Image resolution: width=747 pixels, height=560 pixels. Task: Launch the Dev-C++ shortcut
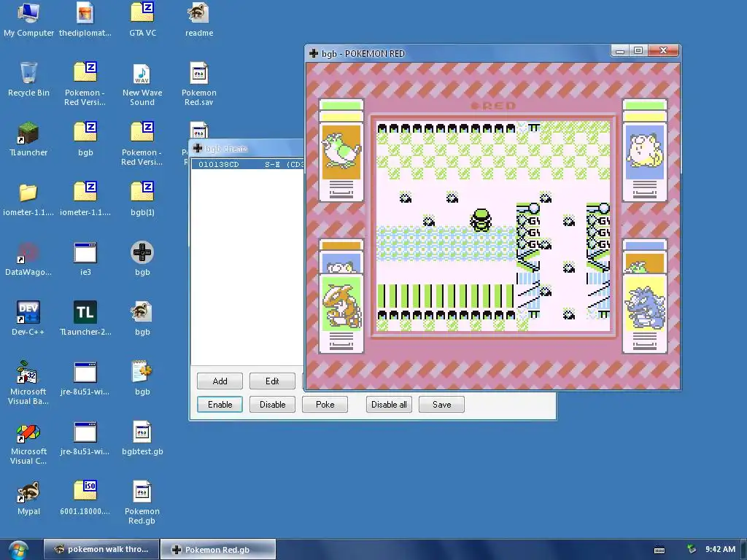click(28, 319)
